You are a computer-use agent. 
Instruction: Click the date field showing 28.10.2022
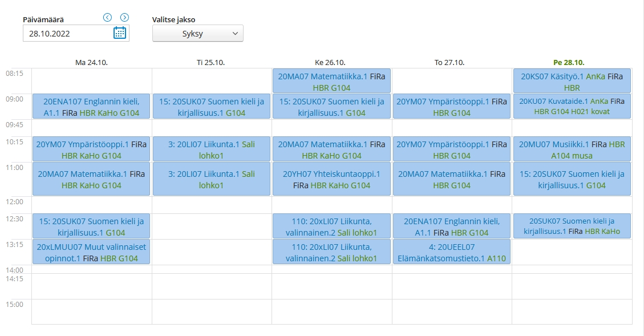click(x=67, y=34)
